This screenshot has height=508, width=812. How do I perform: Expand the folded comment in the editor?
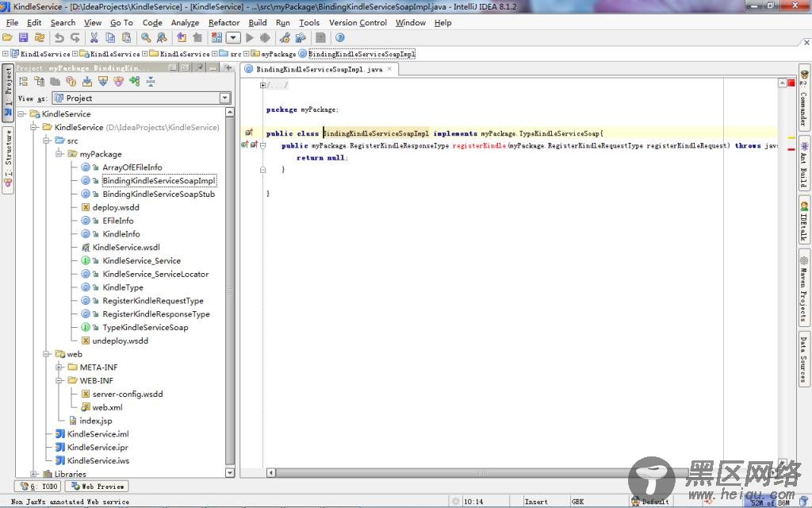coord(262,85)
